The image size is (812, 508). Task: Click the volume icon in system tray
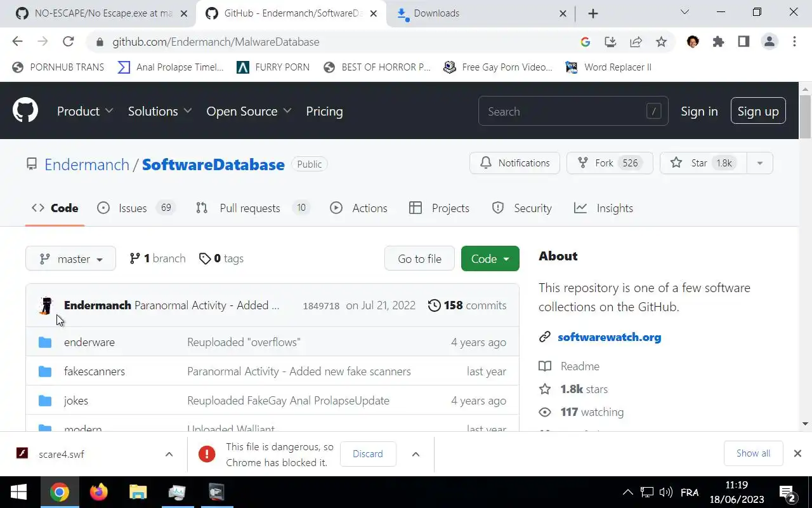(x=665, y=492)
